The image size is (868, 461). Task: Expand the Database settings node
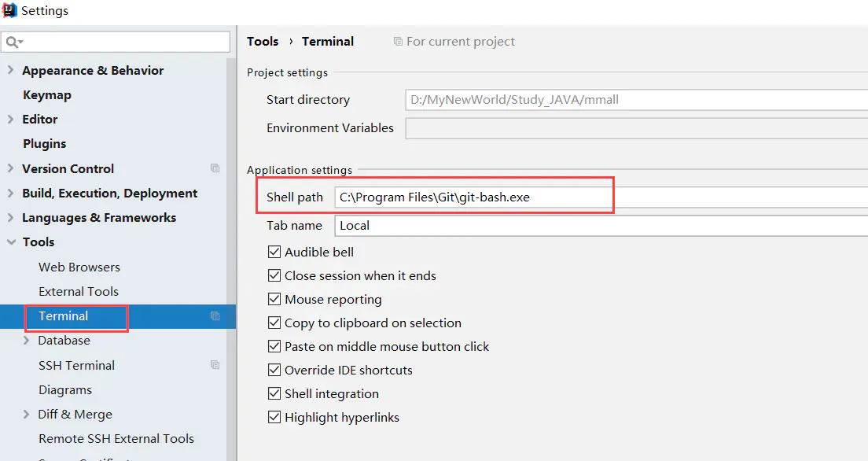27,341
